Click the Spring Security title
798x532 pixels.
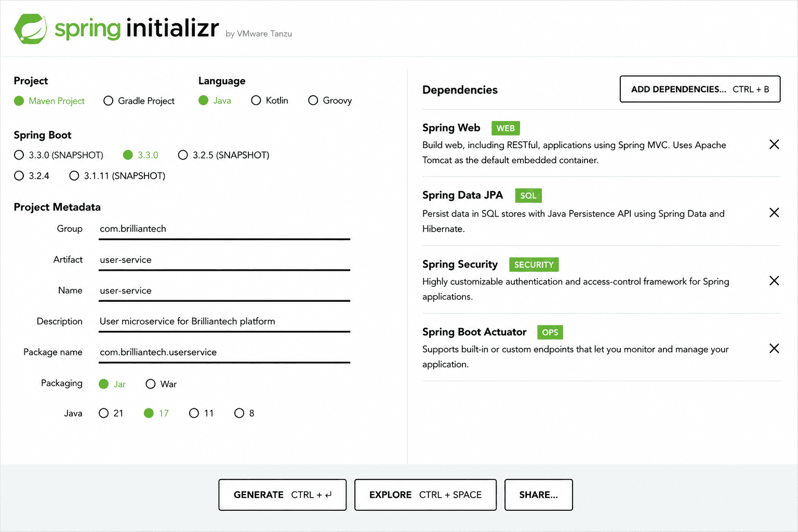(460, 264)
